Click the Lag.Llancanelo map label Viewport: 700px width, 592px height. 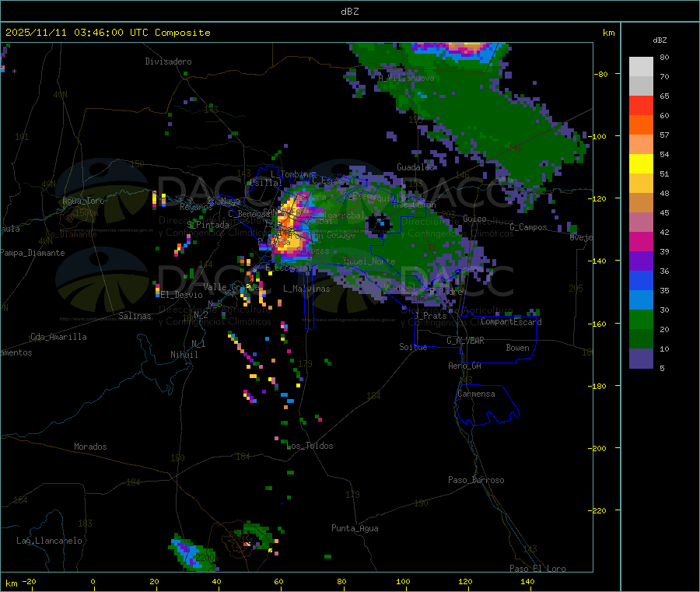(49, 541)
